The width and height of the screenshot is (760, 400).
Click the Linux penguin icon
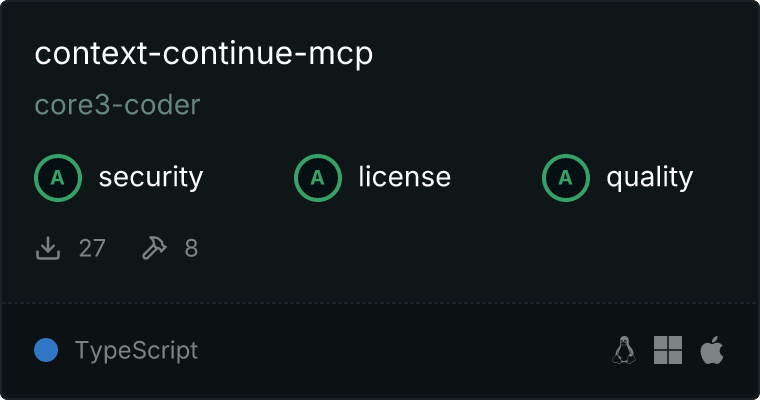(x=624, y=350)
